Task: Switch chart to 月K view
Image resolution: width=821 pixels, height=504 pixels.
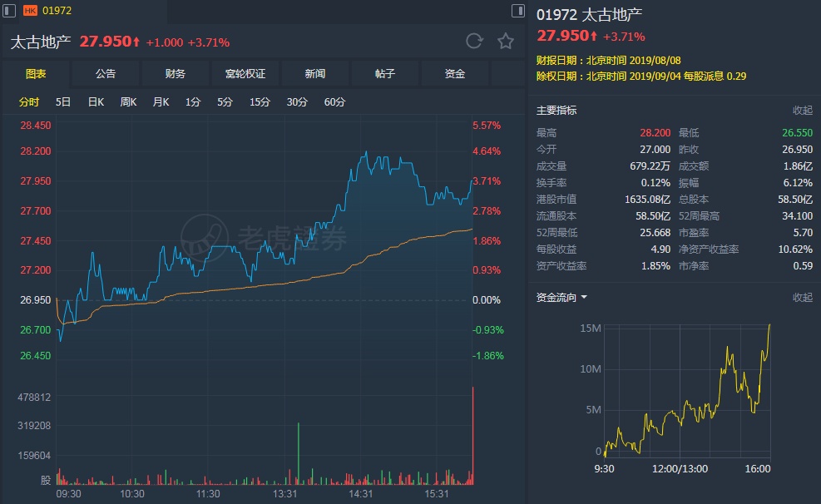Action: point(161,102)
